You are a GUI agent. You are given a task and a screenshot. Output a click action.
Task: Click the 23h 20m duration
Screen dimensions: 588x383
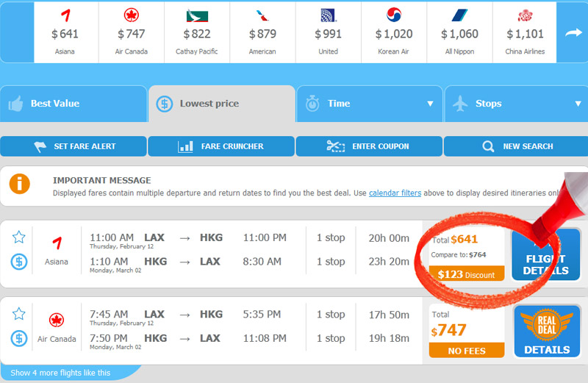[x=389, y=262]
